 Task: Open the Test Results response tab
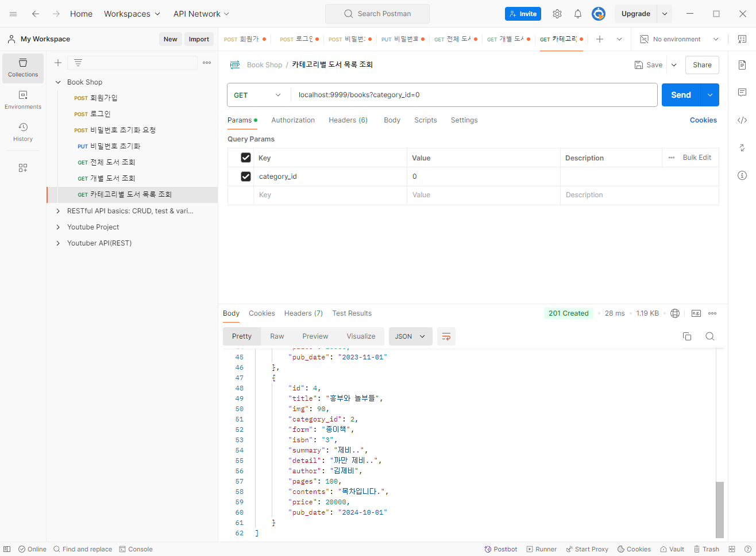point(352,313)
